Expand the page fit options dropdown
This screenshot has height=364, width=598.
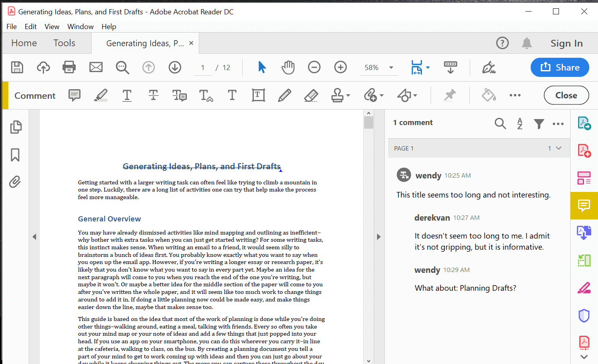coord(428,68)
